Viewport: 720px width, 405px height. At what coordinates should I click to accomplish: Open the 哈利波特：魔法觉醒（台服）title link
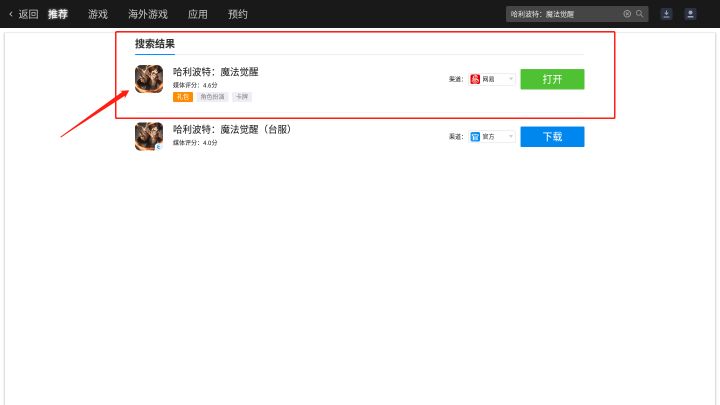point(232,129)
